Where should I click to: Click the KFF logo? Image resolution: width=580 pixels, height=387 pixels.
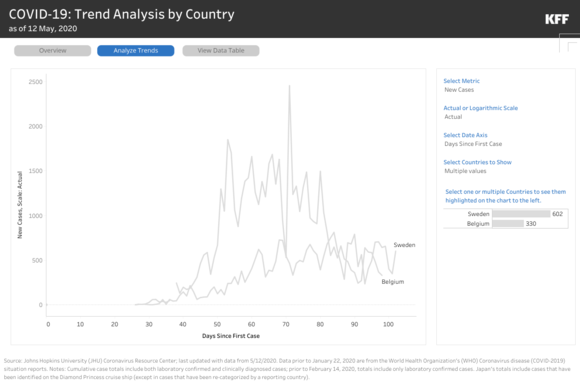557,19
